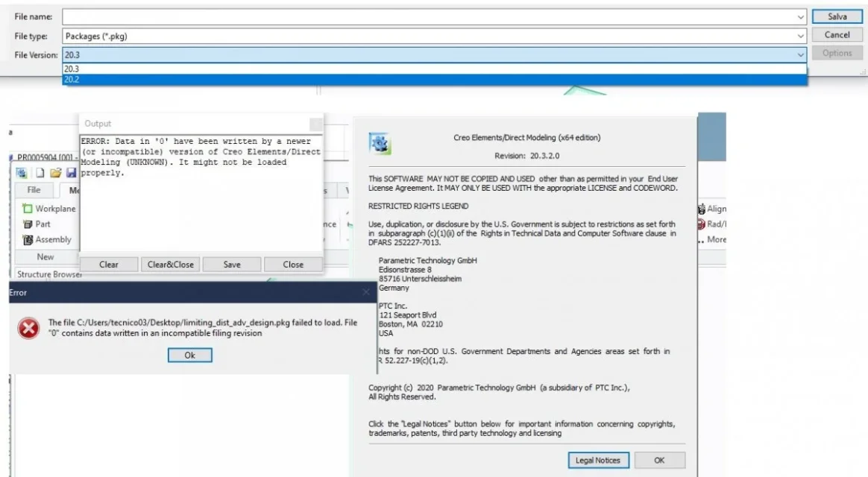Open the File name dropdown arrow
Screen dimensions: 868x477
800,17
